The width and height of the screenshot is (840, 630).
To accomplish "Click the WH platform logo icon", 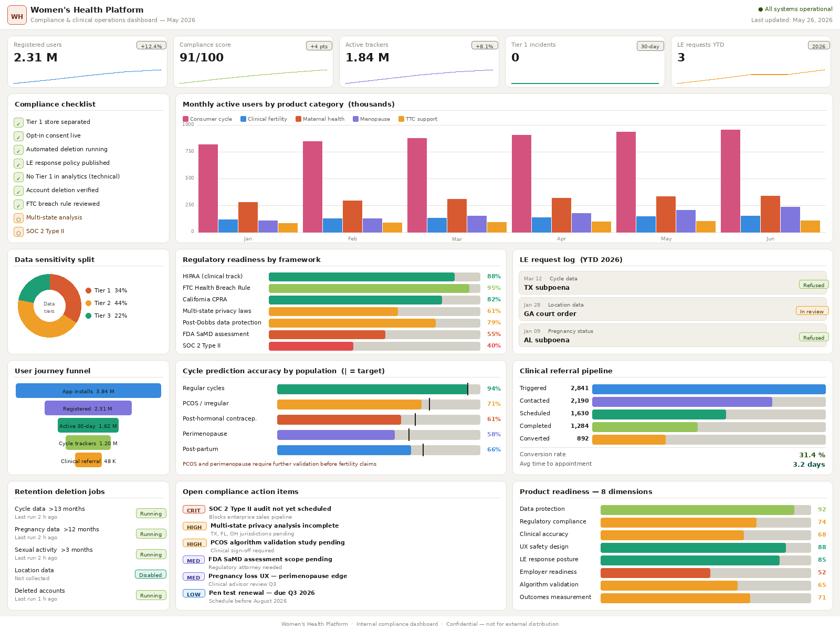I will coord(17,15).
